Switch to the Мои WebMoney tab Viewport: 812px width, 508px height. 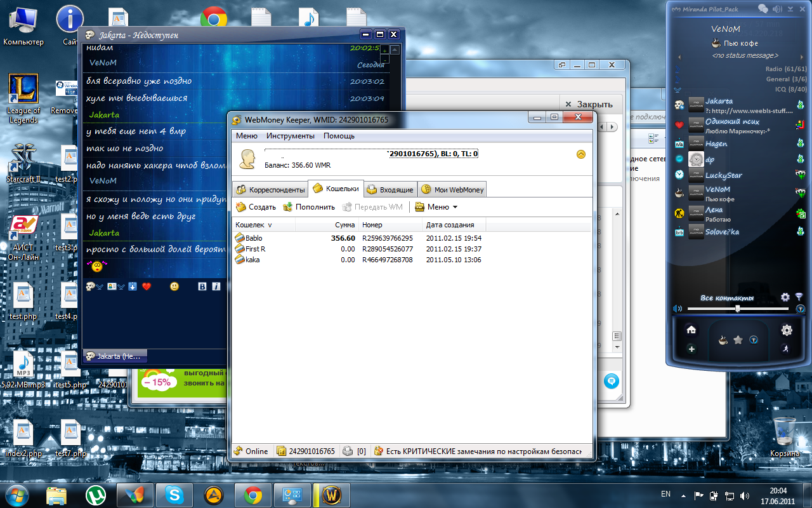tap(452, 190)
